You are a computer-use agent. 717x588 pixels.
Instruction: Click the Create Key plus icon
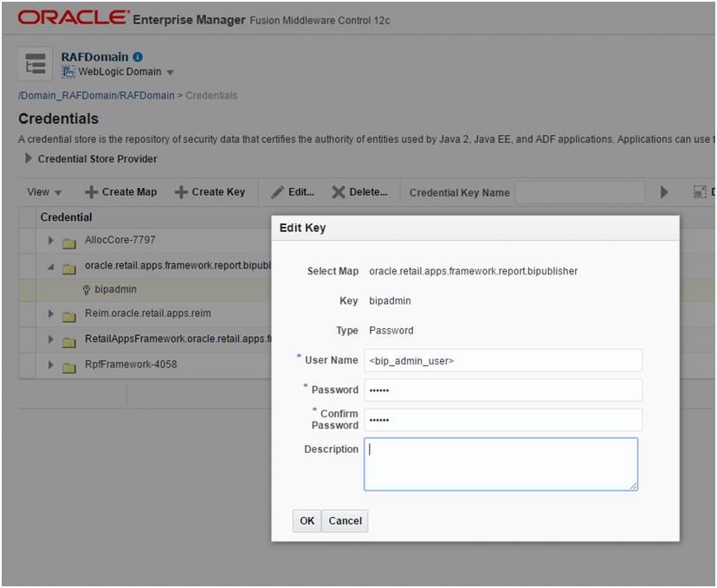click(181, 192)
